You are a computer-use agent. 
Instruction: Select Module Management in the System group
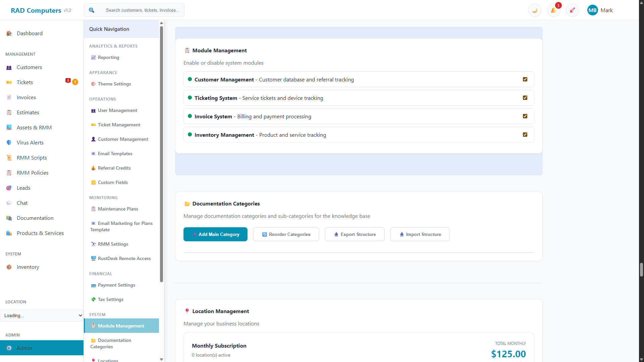click(120, 325)
